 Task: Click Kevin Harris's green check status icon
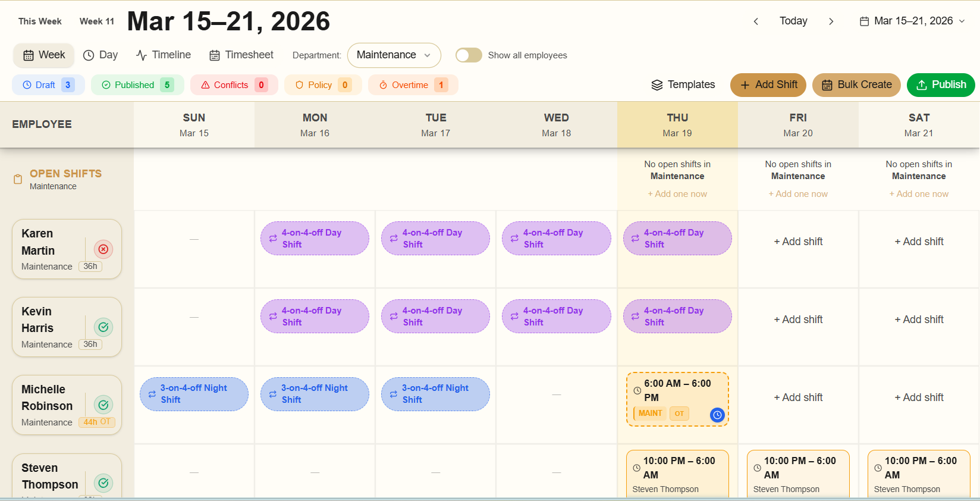pyautogui.click(x=103, y=327)
